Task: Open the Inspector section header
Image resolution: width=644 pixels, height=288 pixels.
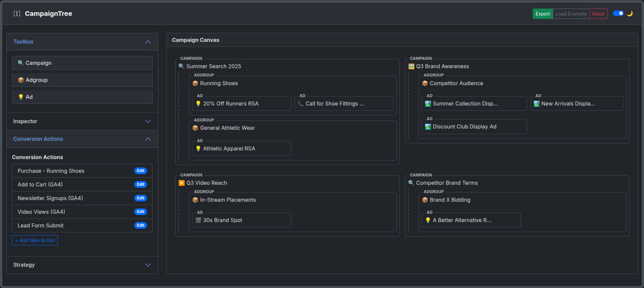Action: (x=82, y=121)
